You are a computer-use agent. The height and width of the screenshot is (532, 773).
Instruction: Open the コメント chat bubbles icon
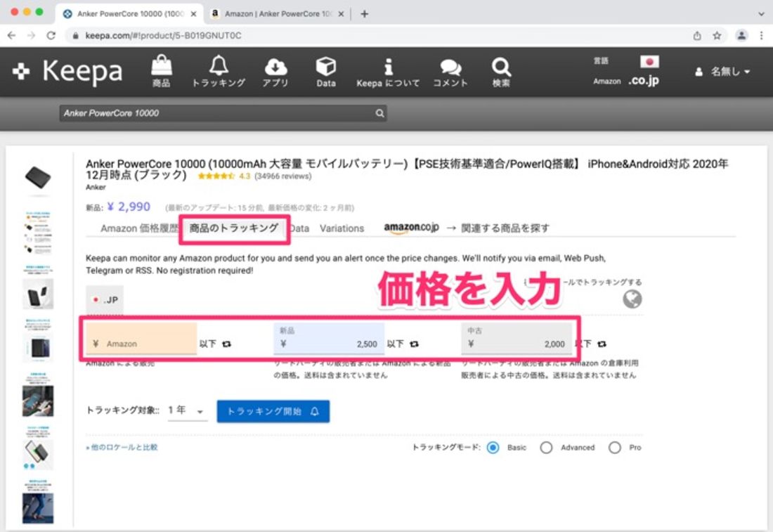click(450, 72)
